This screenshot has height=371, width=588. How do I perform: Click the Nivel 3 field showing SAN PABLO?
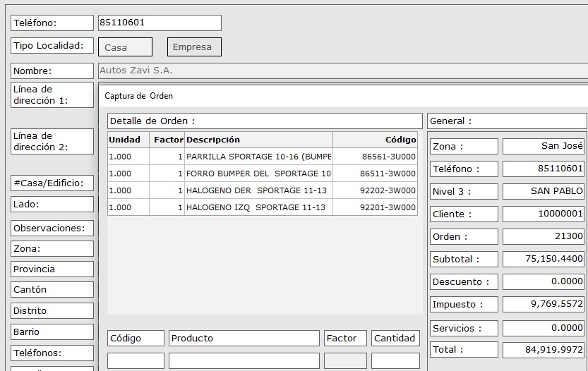tap(544, 191)
